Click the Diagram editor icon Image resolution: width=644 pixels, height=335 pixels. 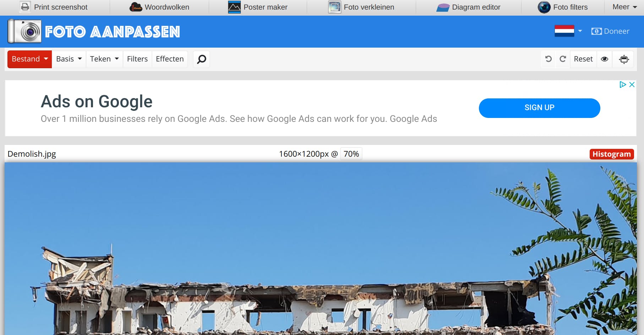click(x=443, y=7)
